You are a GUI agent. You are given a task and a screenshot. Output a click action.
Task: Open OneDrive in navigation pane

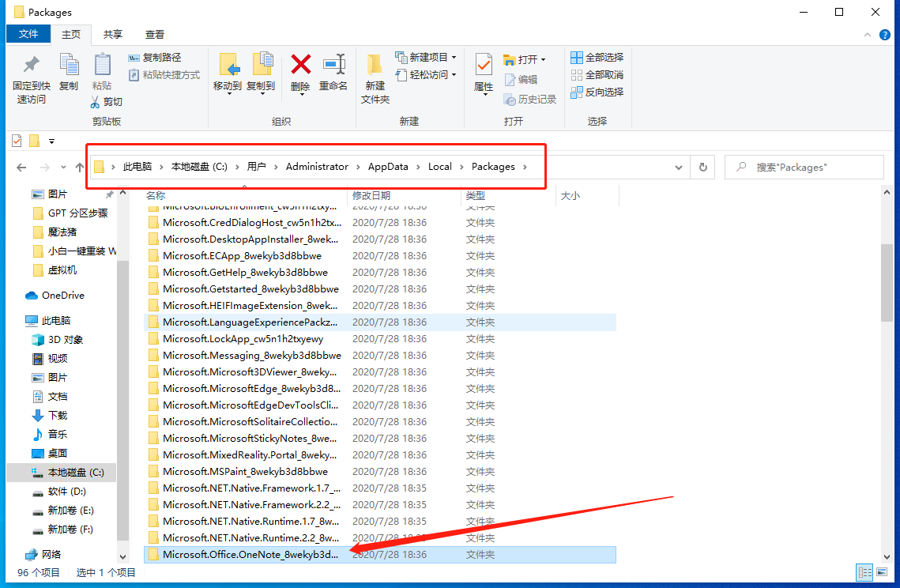55,295
